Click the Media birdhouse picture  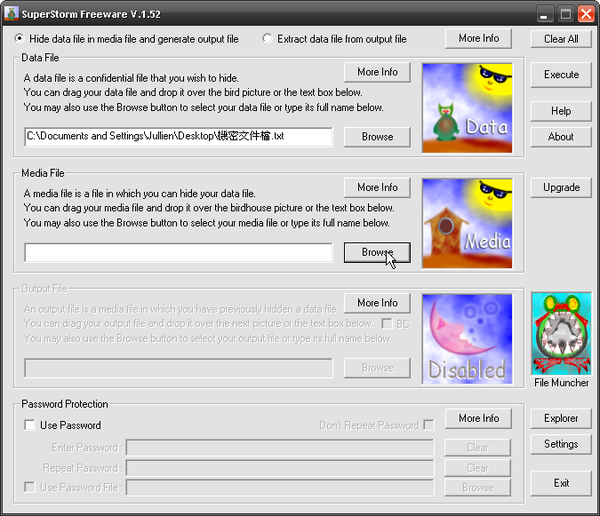(467, 224)
